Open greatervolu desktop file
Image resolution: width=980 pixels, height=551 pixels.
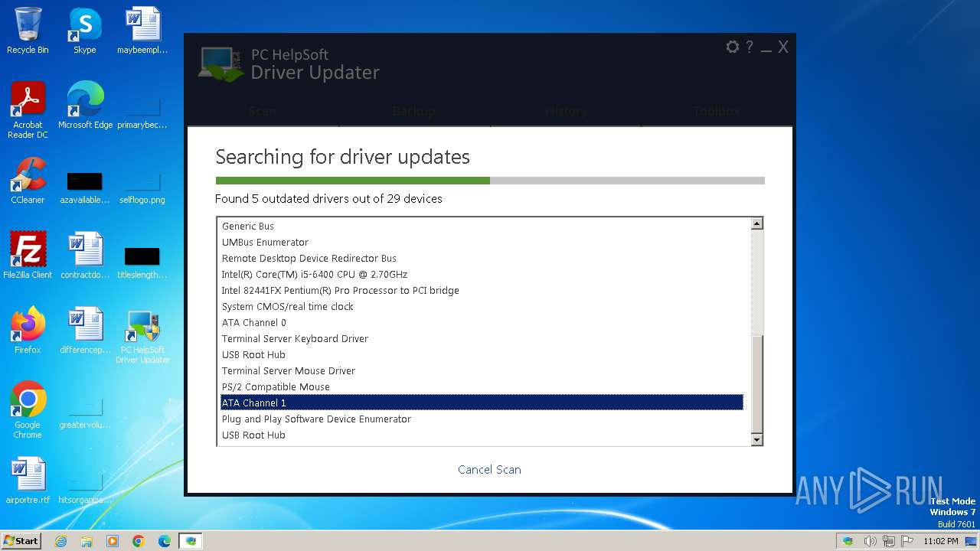(x=85, y=413)
